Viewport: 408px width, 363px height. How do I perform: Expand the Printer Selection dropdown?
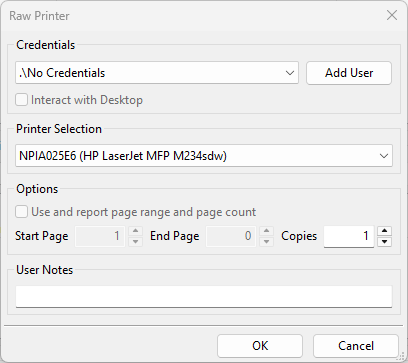coord(204,156)
